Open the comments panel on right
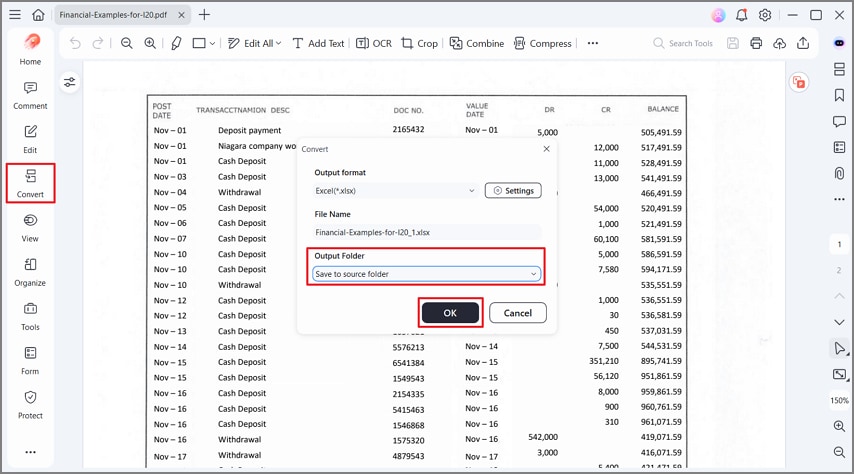 tap(839, 121)
